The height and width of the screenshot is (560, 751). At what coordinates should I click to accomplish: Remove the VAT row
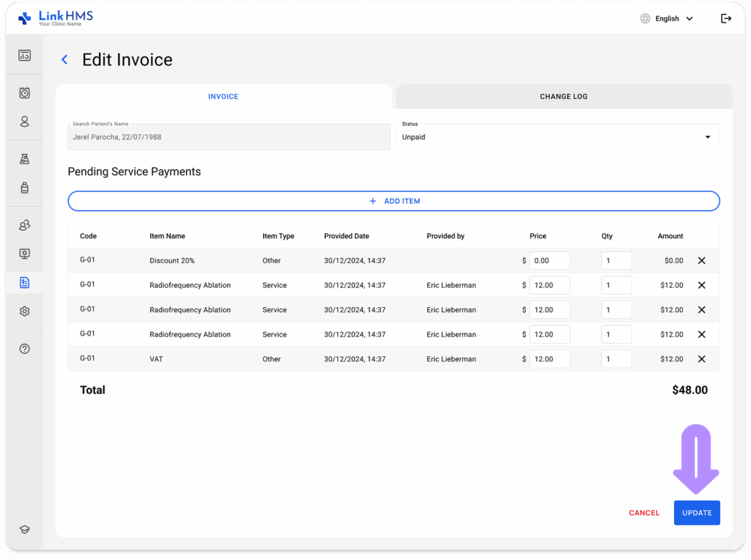point(702,359)
